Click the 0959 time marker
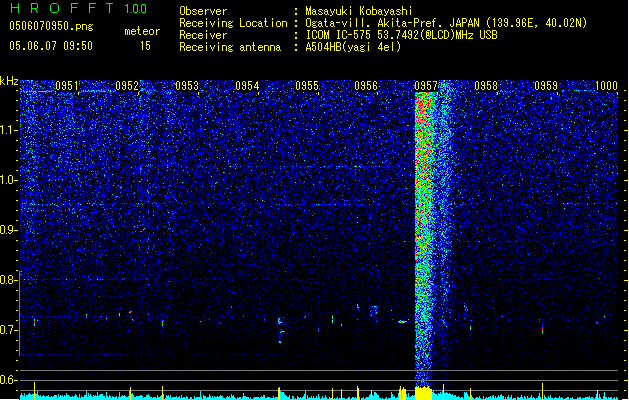 click(546, 86)
